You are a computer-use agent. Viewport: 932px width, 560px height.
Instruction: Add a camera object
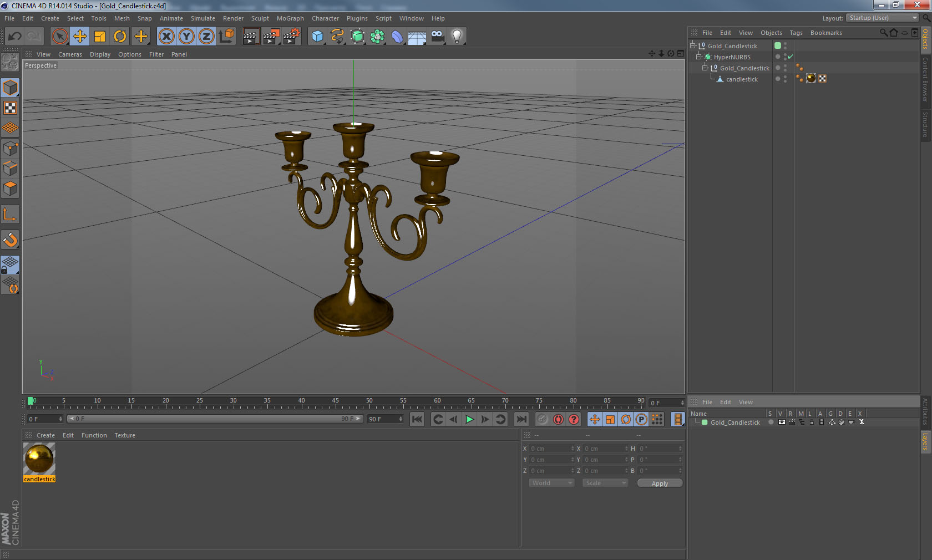click(x=437, y=37)
